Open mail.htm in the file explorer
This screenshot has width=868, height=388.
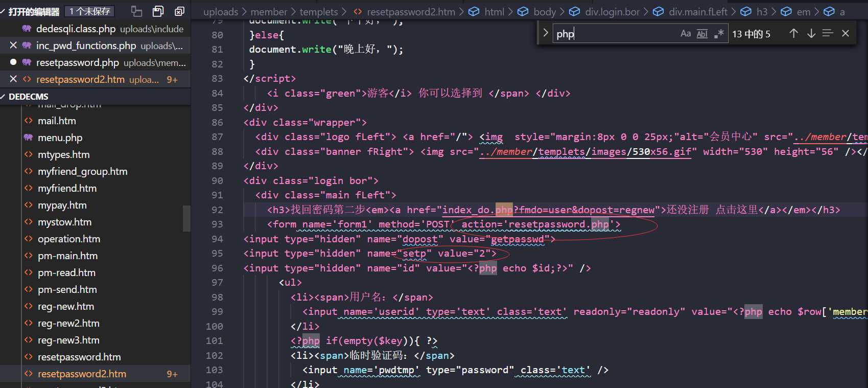click(57, 121)
